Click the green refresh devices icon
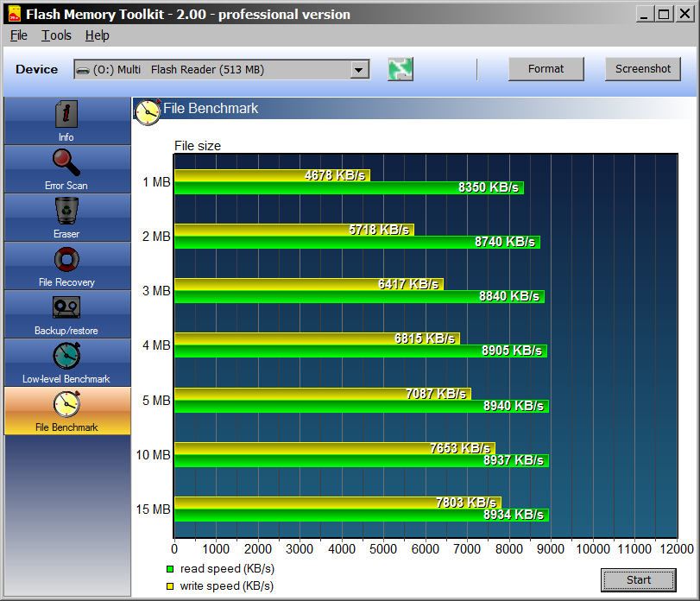700x601 pixels. (x=400, y=70)
